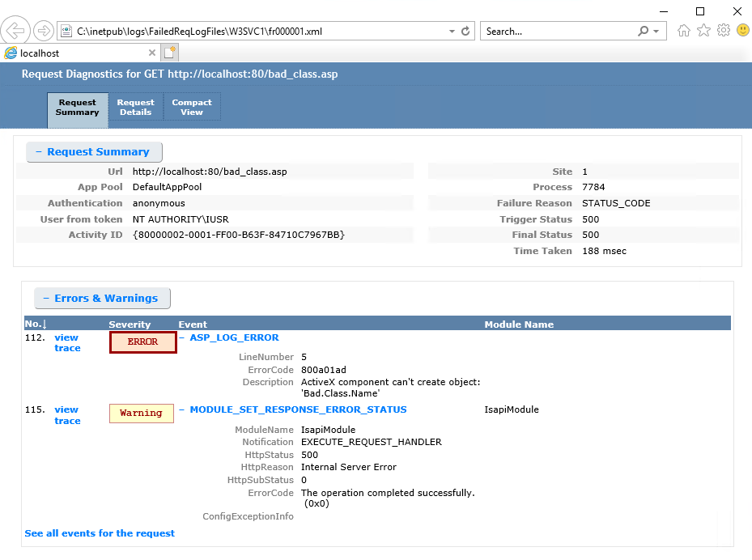752x560 pixels.
Task: Start a search with the magnifier icon
Action: coord(644,32)
